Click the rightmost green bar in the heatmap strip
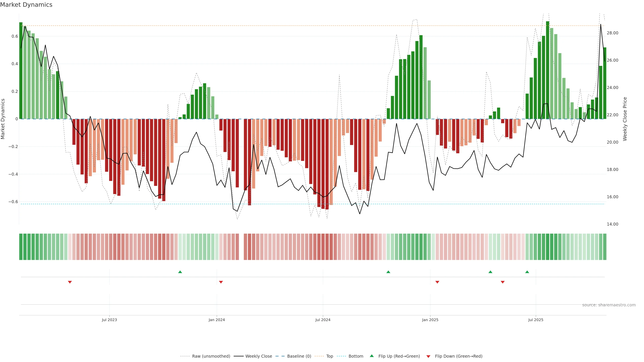644x362 pixels. click(604, 247)
